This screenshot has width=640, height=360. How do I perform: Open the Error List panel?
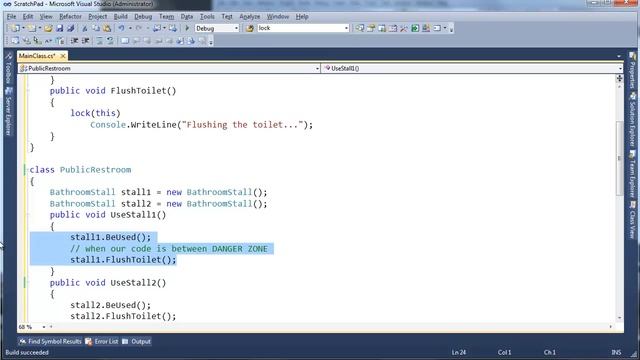(x=102, y=341)
